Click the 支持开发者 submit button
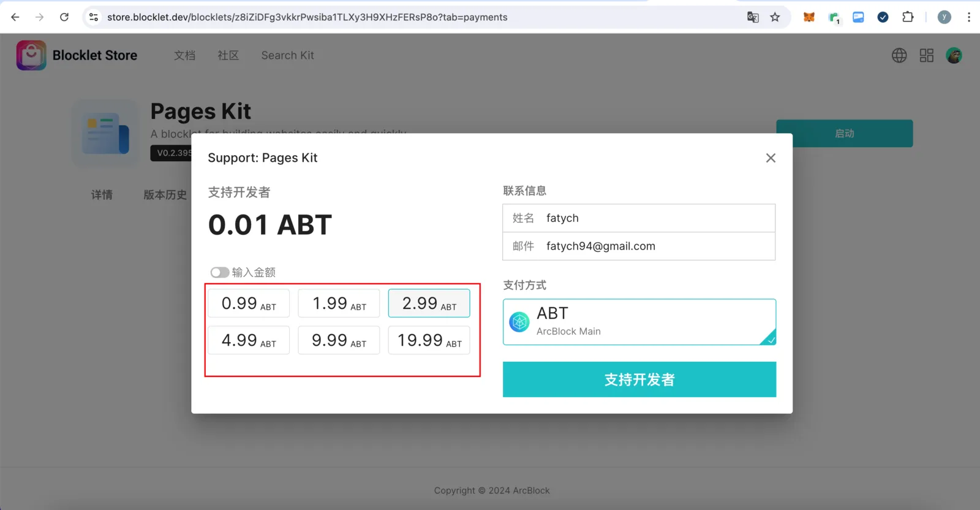The width and height of the screenshot is (980, 510). pyautogui.click(x=639, y=379)
